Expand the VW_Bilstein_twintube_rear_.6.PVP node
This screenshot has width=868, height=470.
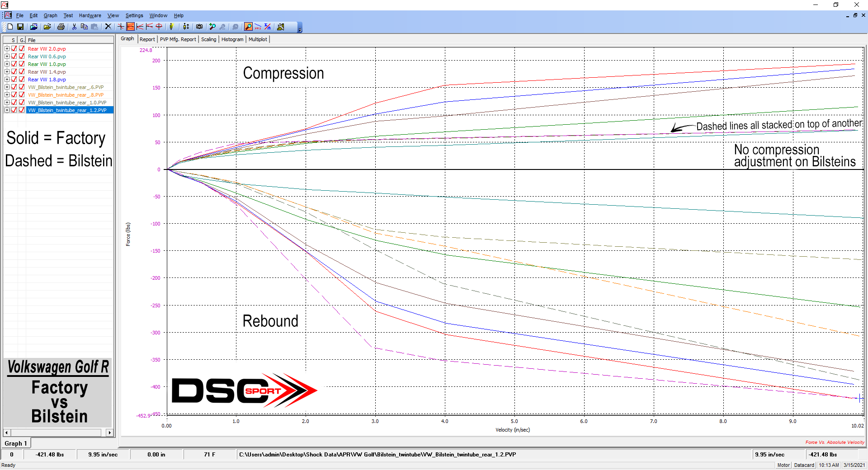pyautogui.click(x=7, y=87)
